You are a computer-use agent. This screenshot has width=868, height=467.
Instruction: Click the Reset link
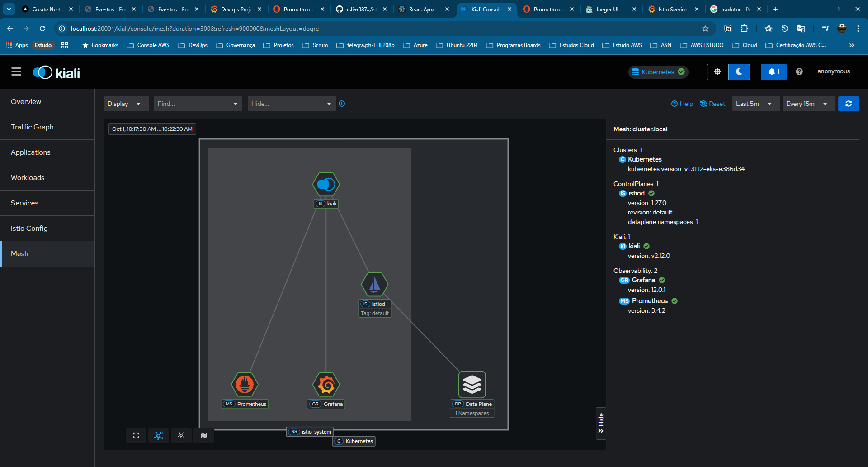pyautogui.click(x=713, y=104)
